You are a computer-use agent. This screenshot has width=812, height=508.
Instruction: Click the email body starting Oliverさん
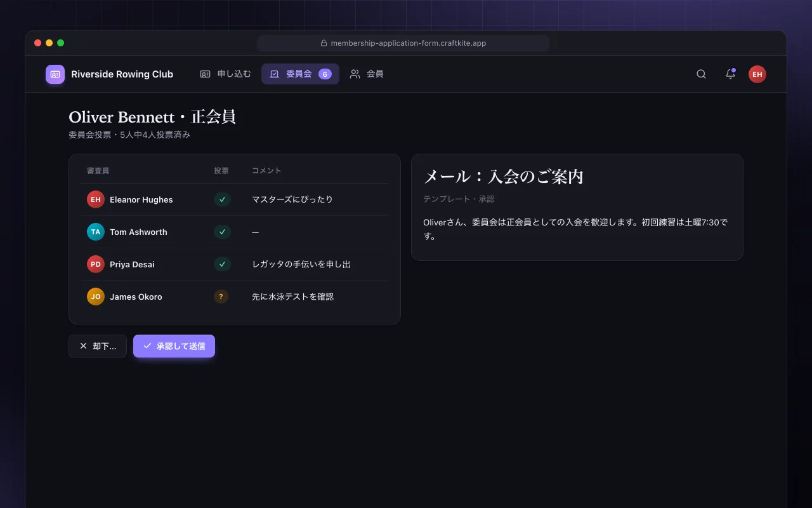pos(575,229)
